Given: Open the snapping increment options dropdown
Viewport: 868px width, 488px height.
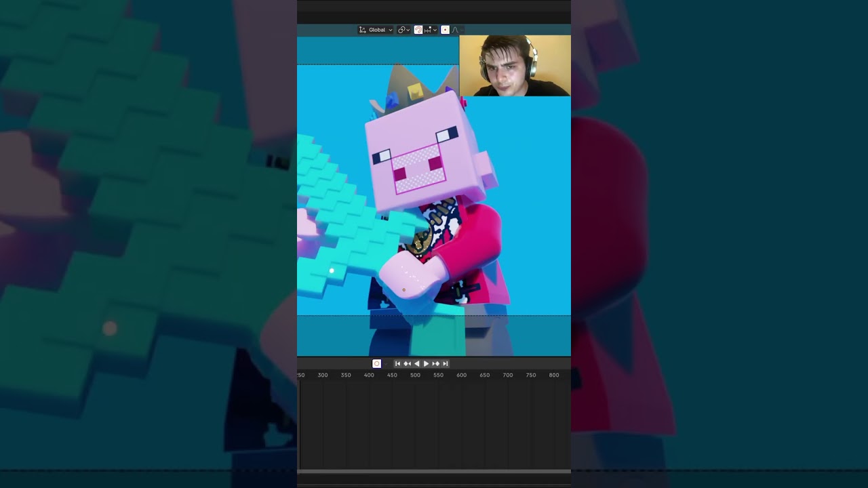Looking at the screenshot, I should 431,30.
